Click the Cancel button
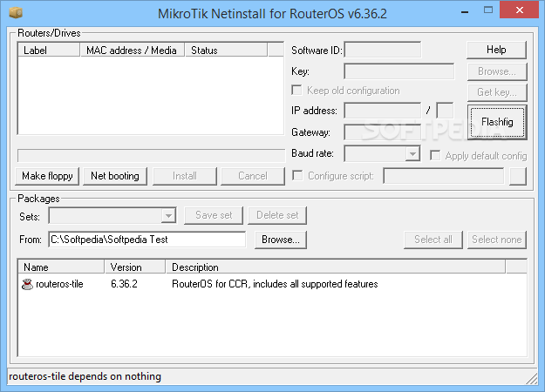 [253, 176]
